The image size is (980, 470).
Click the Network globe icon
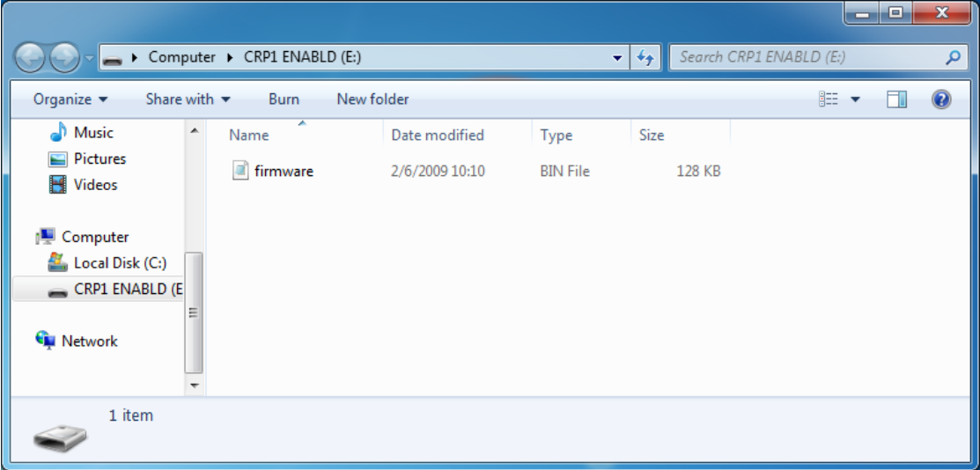click(45, 341)
